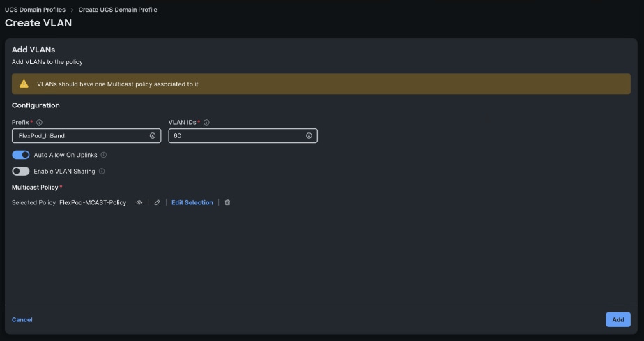Go to UCS Domain Profiles breadcrumb
The height and width of the screenshot is (341, 644).
(35, 10)
